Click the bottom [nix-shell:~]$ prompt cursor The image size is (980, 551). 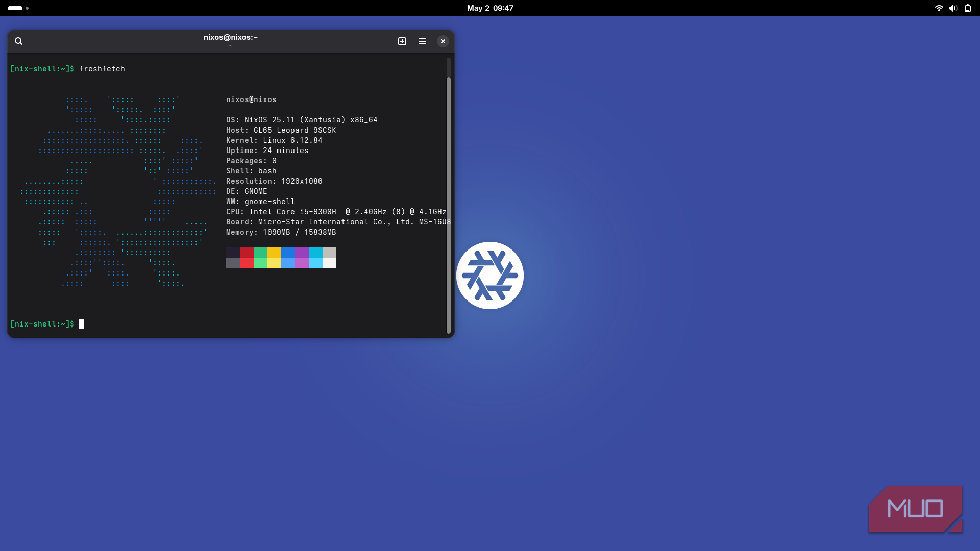tap(81, 324)
